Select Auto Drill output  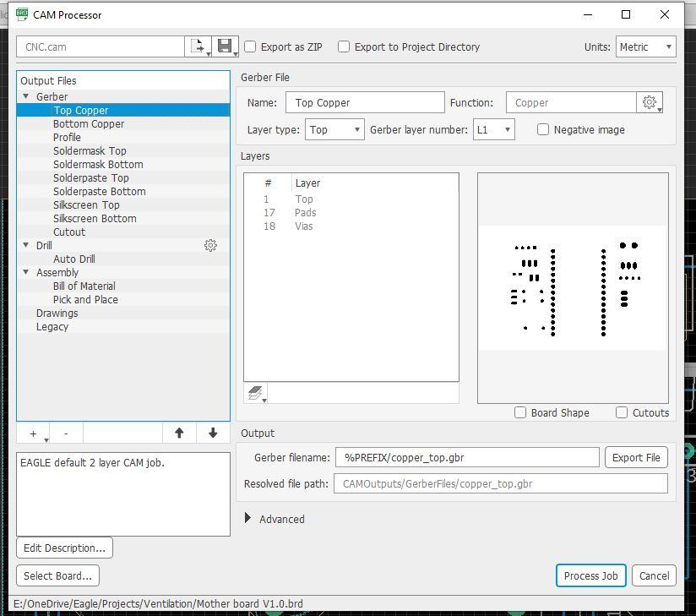pyautogui.click(x=123, y=259)
